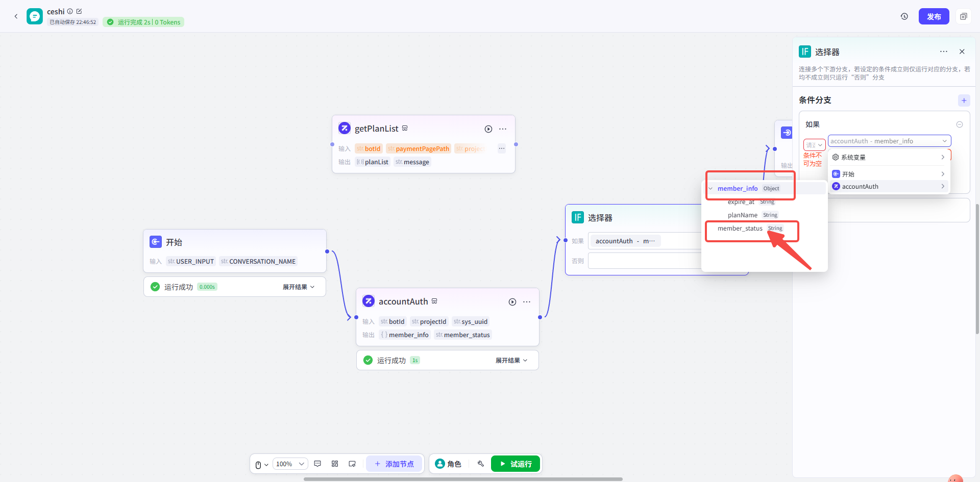
Task: Add a node with 添加节点
Action: [394, 464]
